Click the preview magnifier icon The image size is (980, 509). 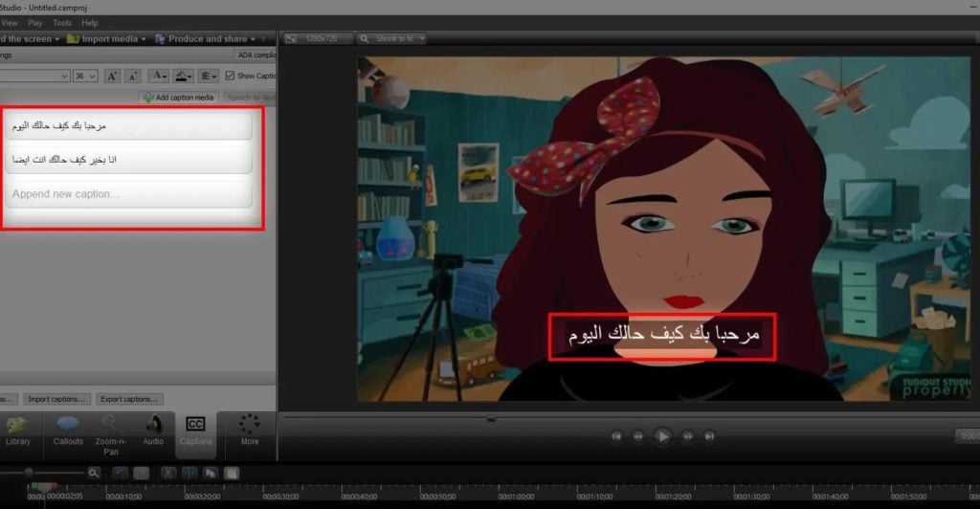tap(364, 38)
